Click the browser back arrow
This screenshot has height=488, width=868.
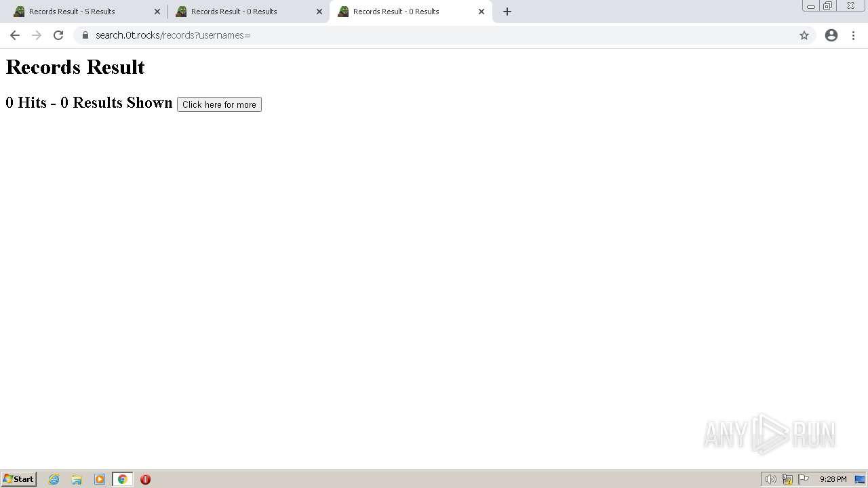pyautogui.click(x=15, y=35)
